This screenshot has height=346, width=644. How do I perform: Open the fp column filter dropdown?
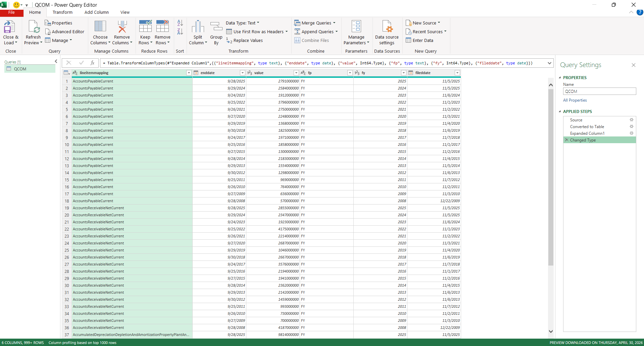(x=350, y=73)
